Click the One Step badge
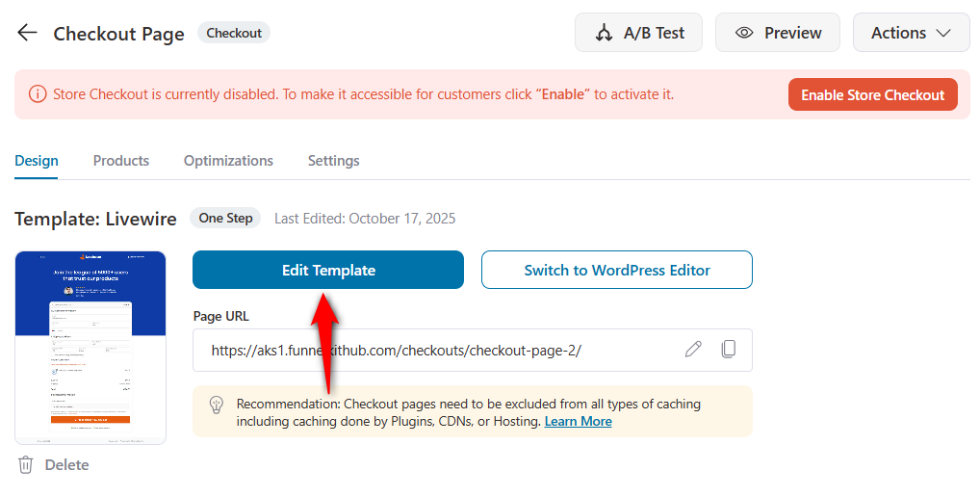 click(x=225, y=219)
